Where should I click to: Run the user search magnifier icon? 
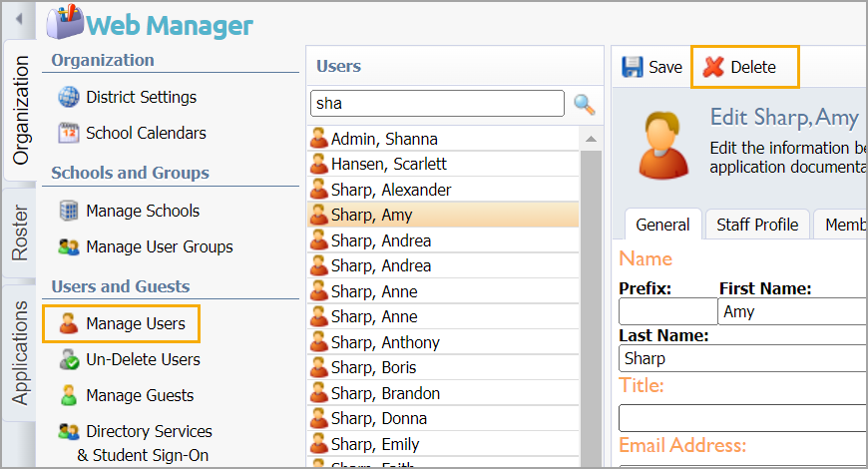point(584,104)
